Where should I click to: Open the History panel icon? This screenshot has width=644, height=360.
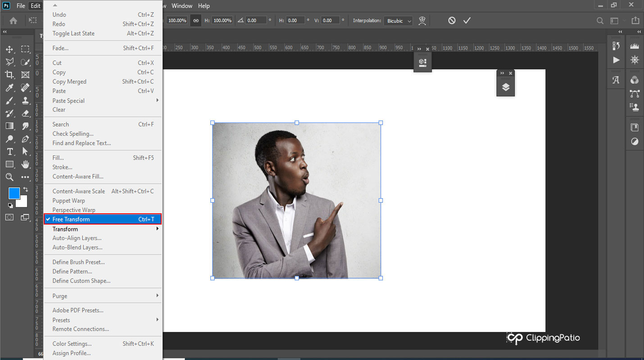(x=616, y=46)
